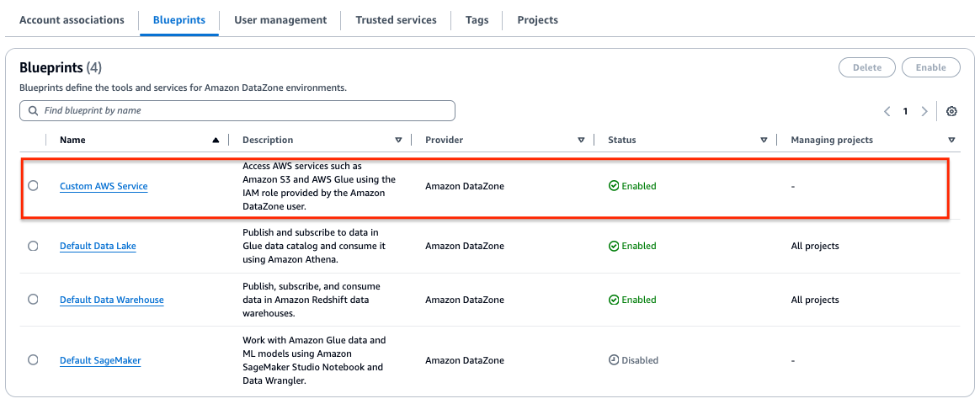Select the Custom AWS Service radio button
Viewport: 980px width, 404px height.
(33, 186)
